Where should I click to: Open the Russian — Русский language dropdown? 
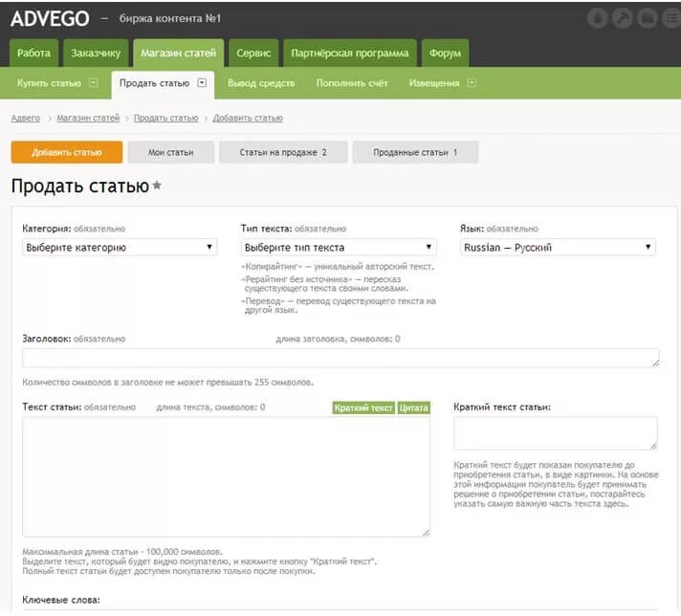click(x=558, y=247)
